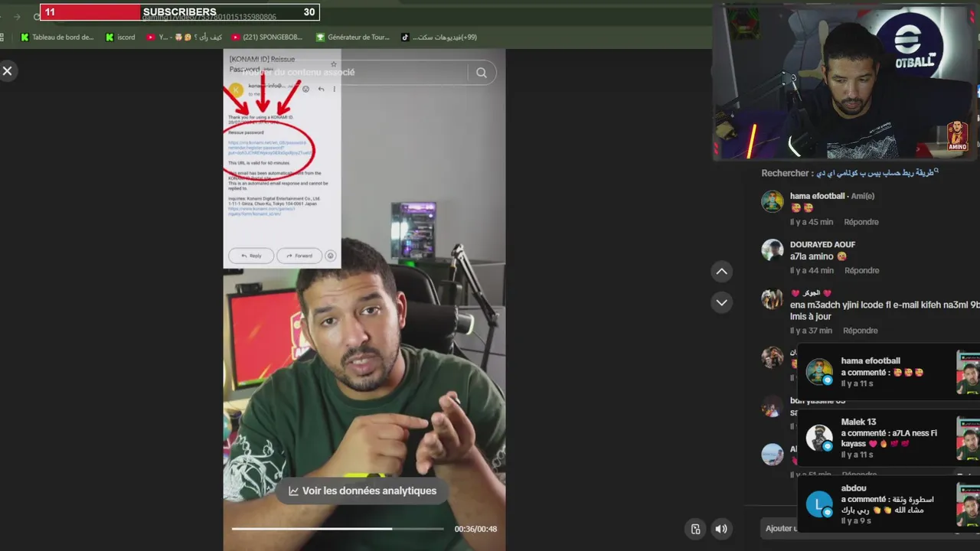Screen dimensions: 980x551
Task: Open the hama efootball comment notification
Action: (x=888, y=372)
